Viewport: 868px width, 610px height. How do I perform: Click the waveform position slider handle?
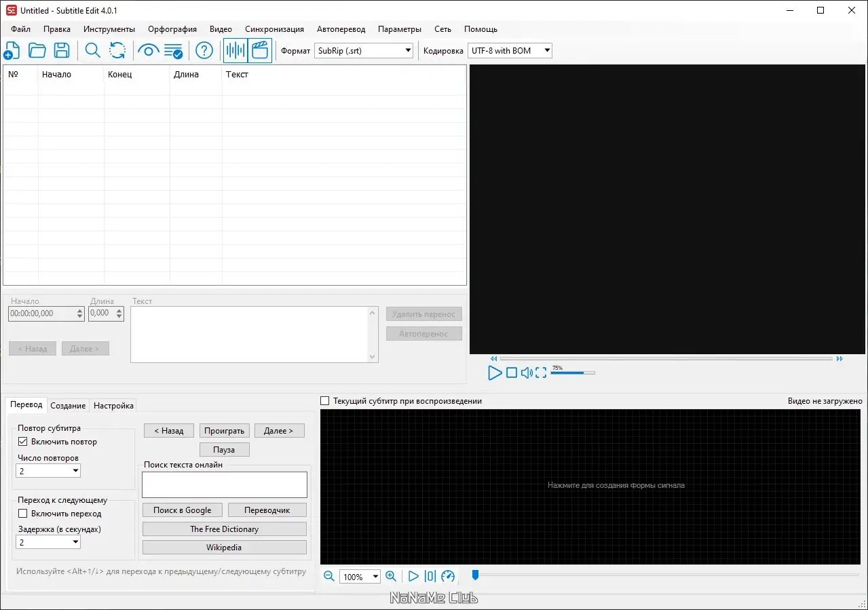click(x=475, y=575)
